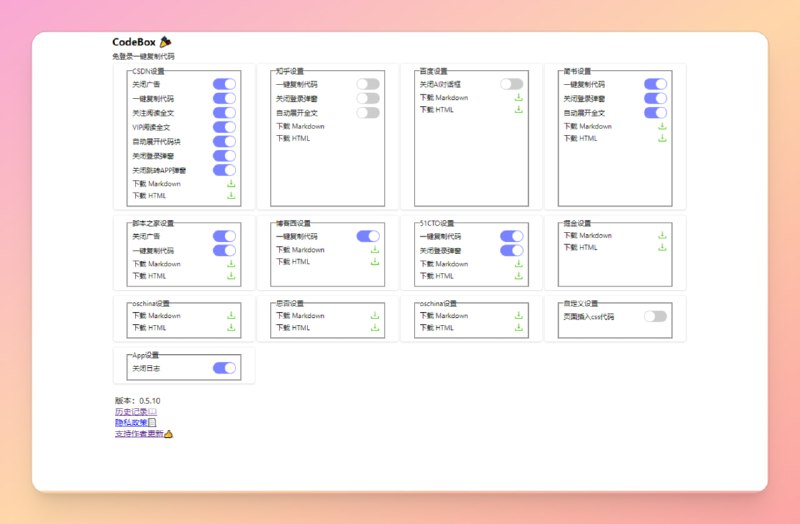
Task: Click the HTML download icon in 简书设置
Action: (x=662, y=139)
